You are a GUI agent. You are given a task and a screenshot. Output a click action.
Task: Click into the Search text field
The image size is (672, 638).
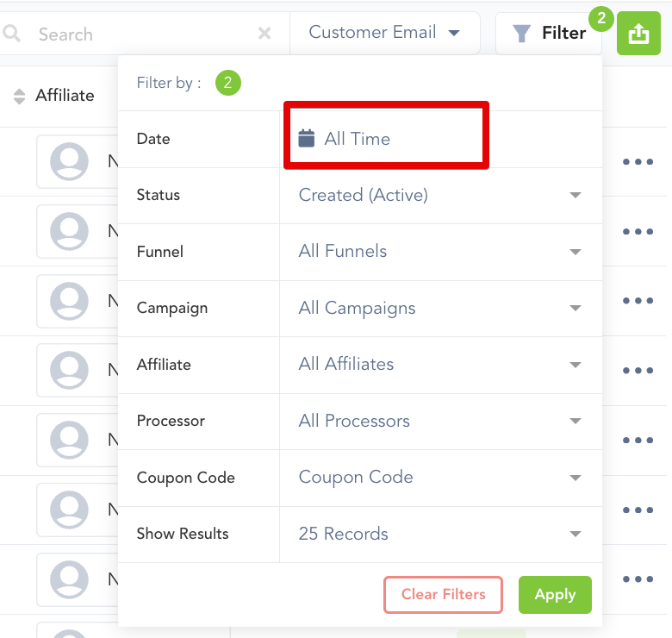tap(138, 34)
